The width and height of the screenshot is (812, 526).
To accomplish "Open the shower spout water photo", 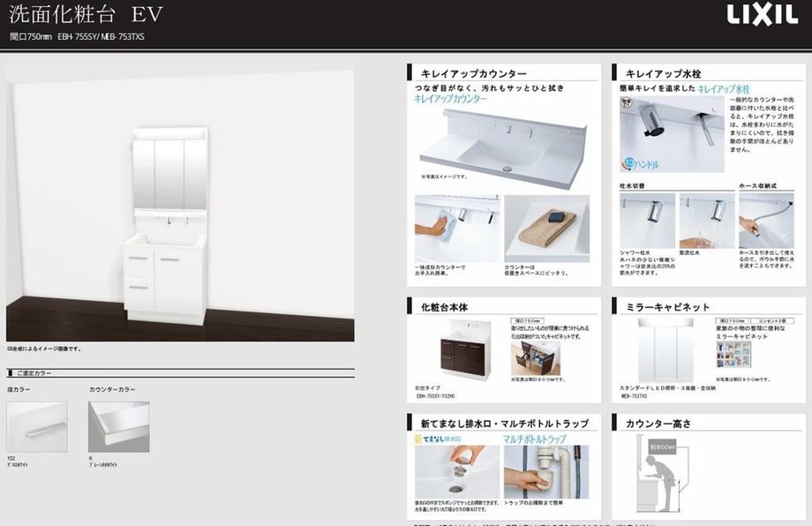I will (647, 220).
